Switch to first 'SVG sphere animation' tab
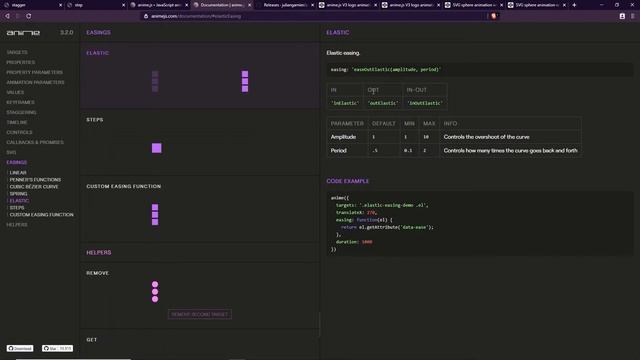This screenshot has width=640, height=360. (474, 5)
